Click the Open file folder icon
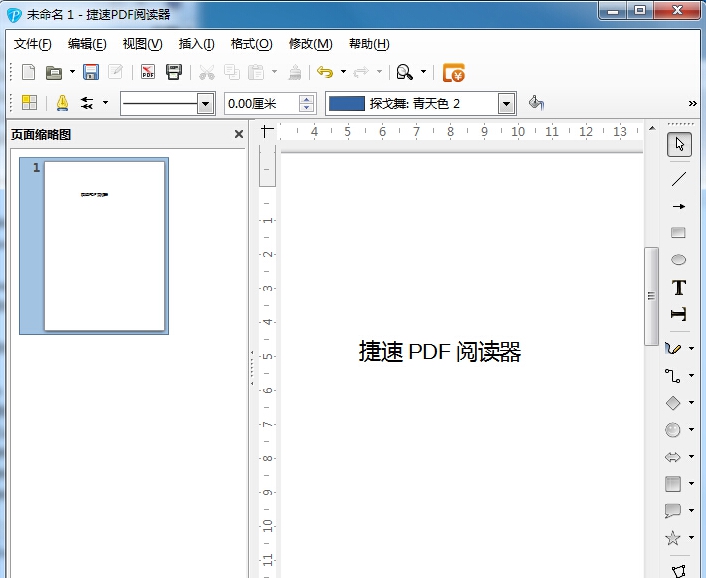Image resolution: width=706 pixels, height=578 pixels. pos(54,72)
